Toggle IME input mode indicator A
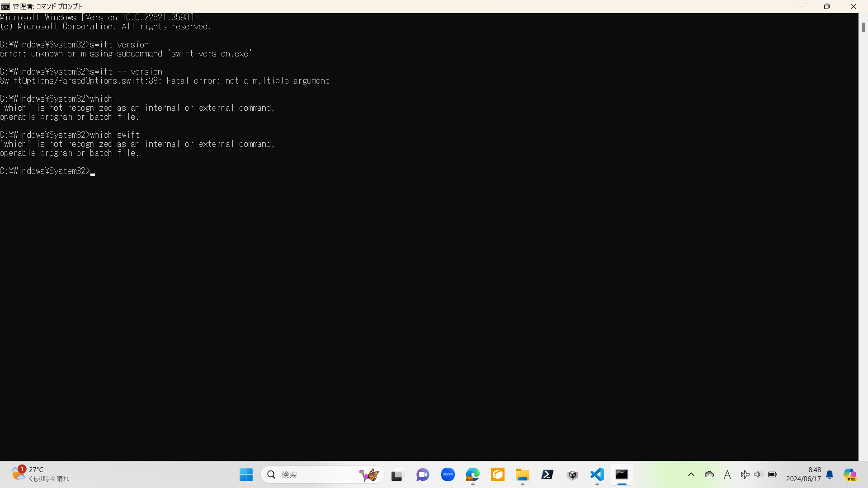 (x=727, y=474)
